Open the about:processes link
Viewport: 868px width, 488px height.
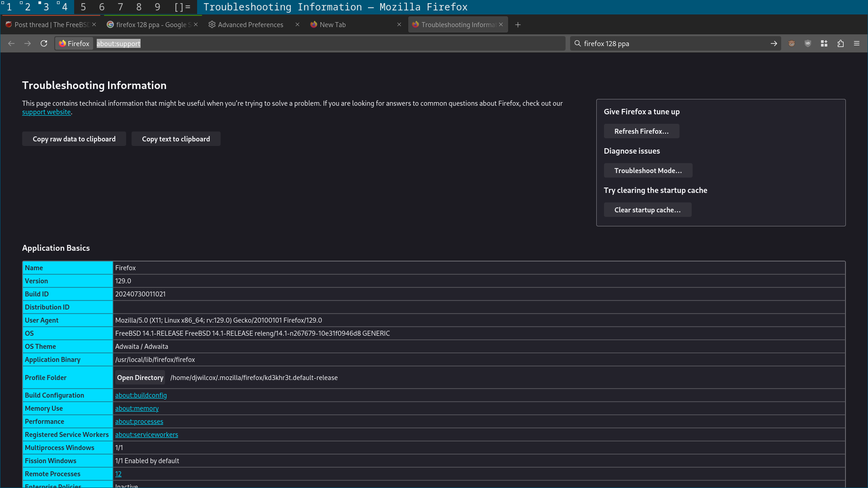tap(139, 422)
